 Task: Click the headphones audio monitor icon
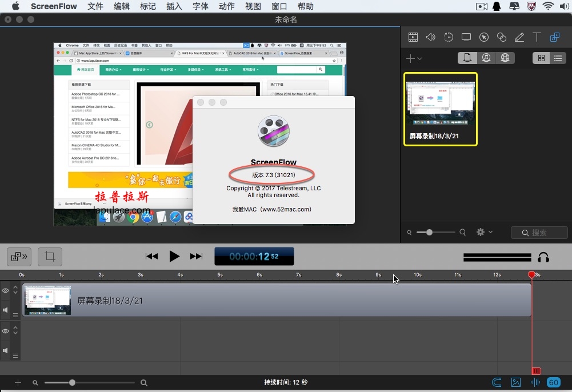pyautogui.click(x=543, y=258)
